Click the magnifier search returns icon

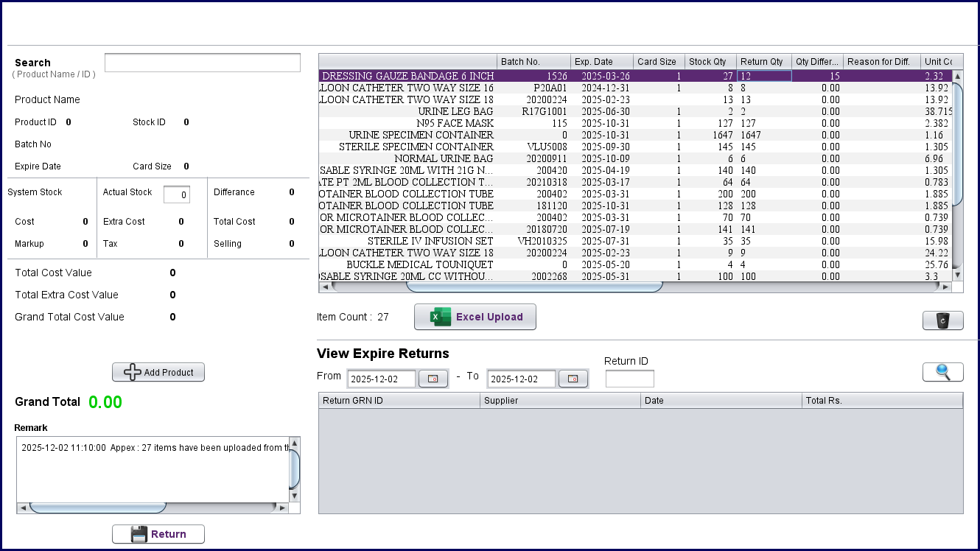(x=942, y=372)
